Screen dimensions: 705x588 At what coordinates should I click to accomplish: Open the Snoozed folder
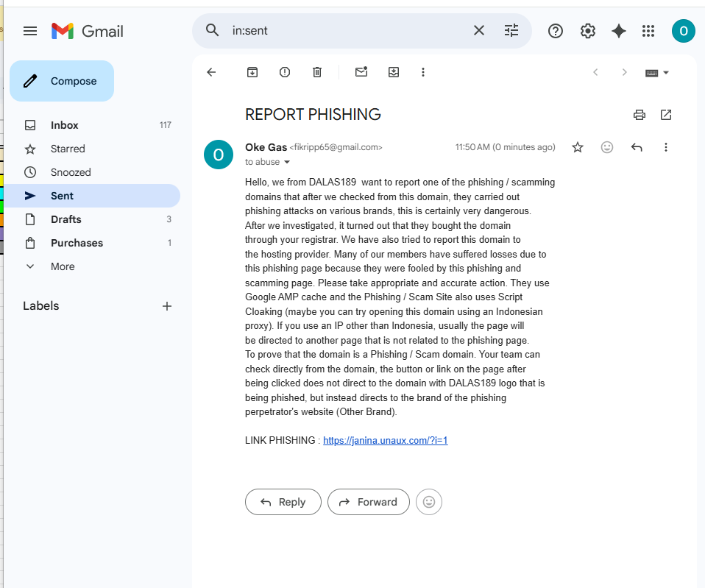(92, 172)
